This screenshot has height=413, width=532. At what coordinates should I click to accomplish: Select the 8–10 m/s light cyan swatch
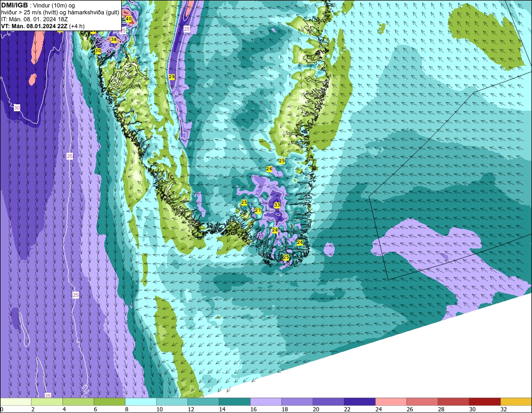(x=140, y=402)
